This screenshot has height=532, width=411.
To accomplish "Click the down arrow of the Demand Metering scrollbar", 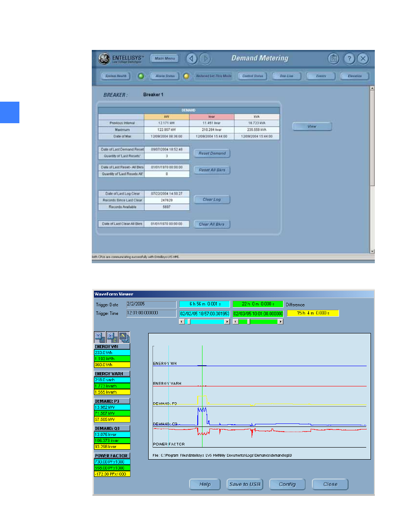I will pos(372,251).
